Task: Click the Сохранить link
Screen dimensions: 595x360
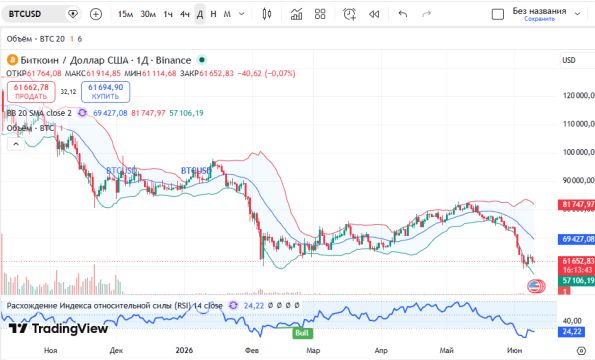Action: (x=539, y=19)
